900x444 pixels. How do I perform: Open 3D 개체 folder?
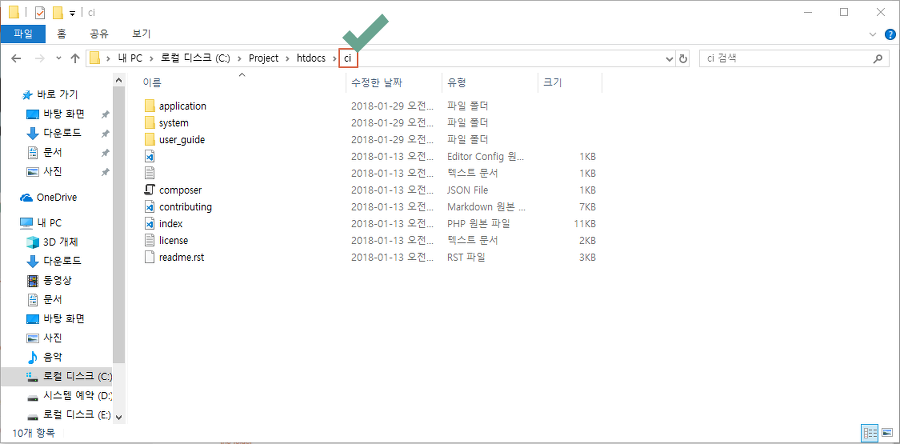coord(61,242)
